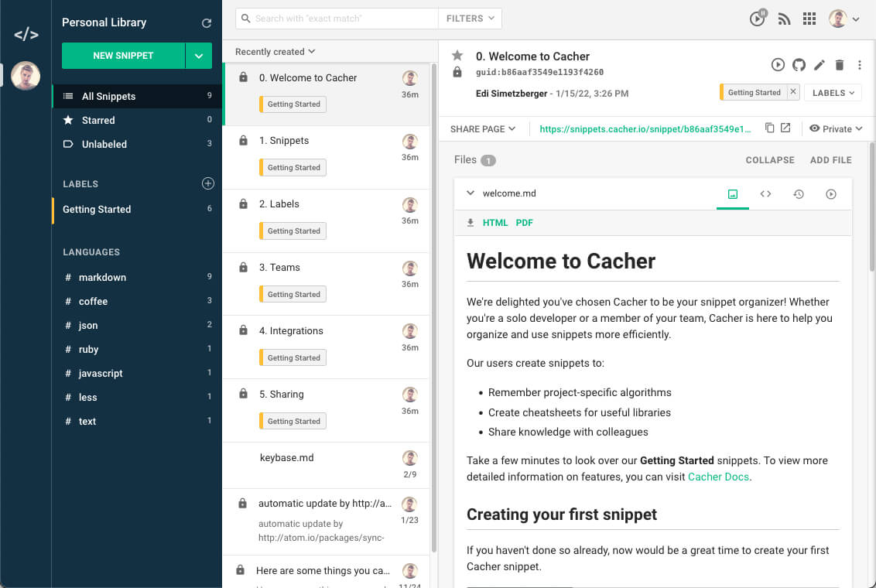
Task: Click the download icon beside HTML
Action: tap(471, 223)
